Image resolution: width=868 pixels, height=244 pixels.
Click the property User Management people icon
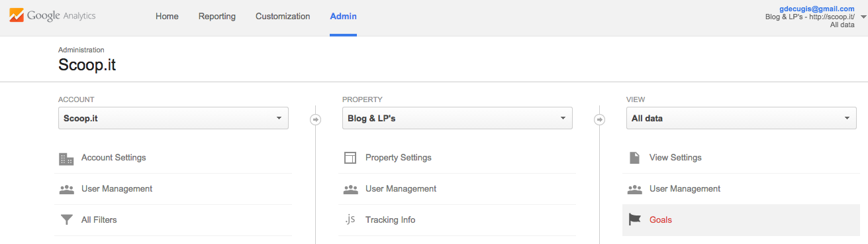click(350, 189)
